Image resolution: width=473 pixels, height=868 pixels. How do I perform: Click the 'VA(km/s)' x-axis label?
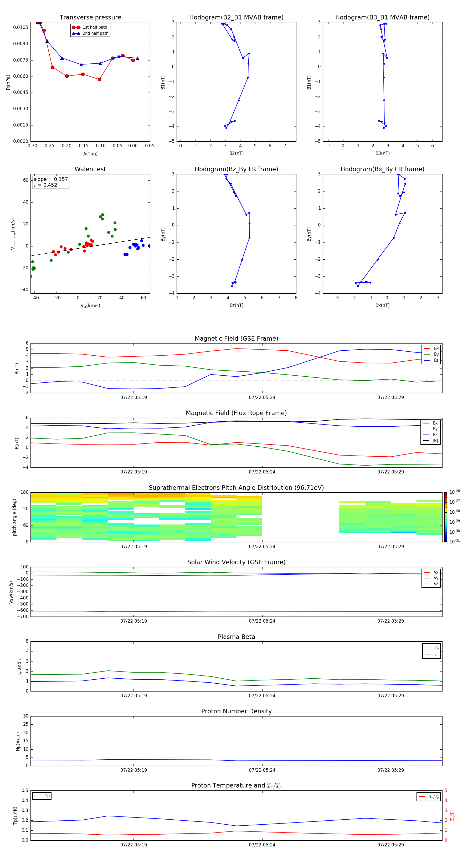pos(90,306)
